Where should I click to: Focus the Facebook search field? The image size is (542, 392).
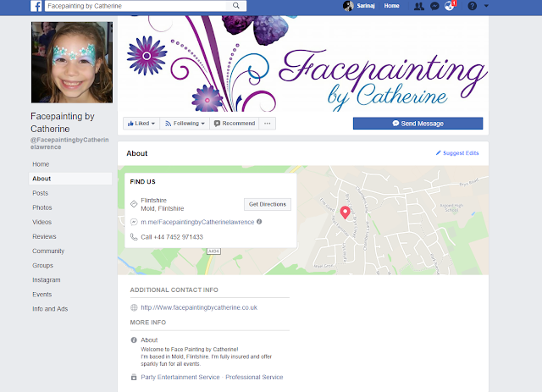135,6
